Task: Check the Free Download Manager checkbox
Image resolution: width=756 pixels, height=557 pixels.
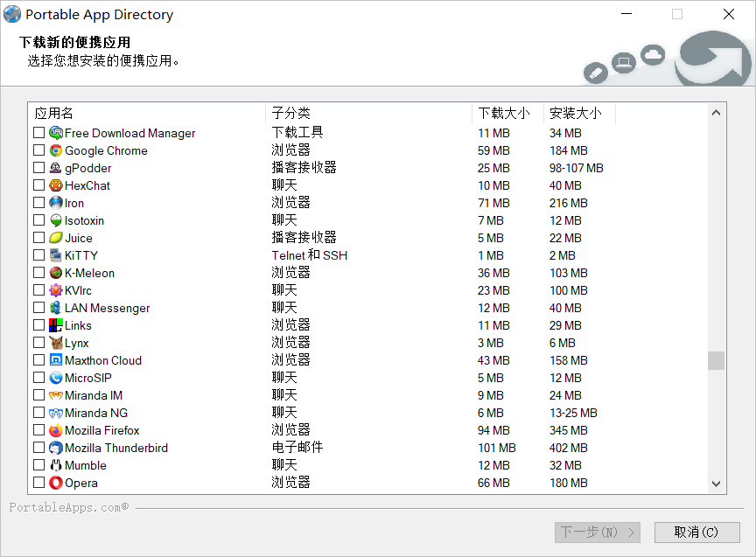Action: [39, 133]
